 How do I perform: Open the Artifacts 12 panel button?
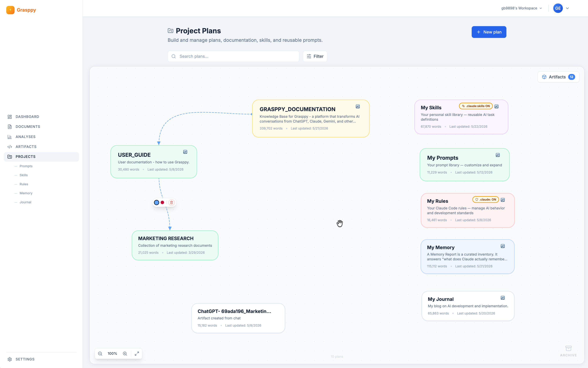[558, 77]
